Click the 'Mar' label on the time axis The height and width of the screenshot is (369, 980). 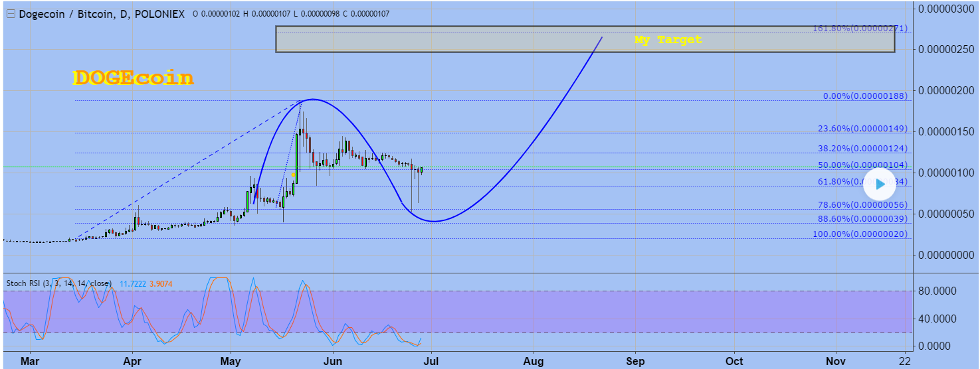click(31, 361)
